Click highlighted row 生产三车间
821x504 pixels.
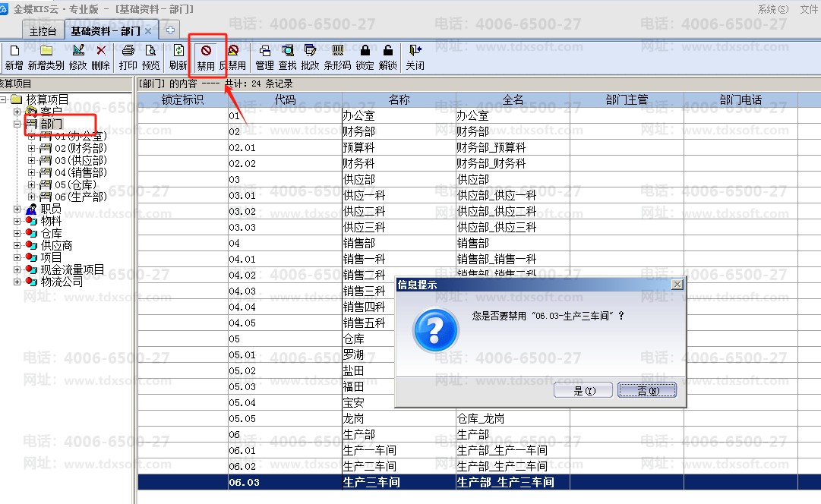pyautogui.click(x=479, y=482)
